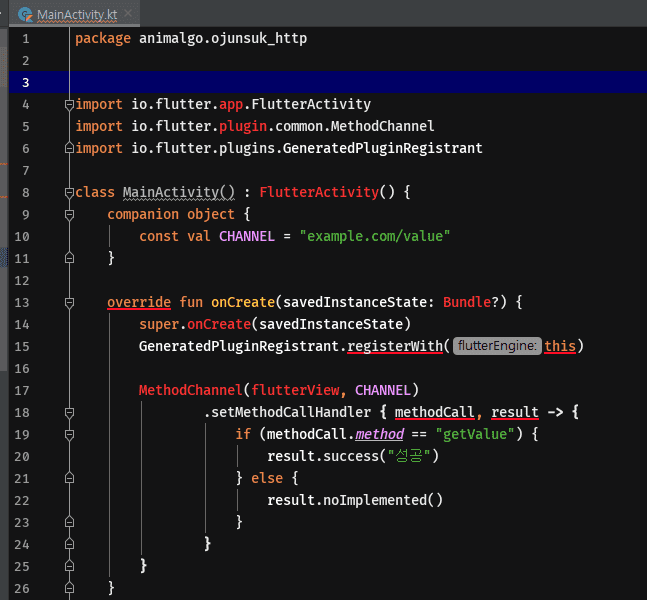Click the flutterEngine parameter hint
Viewport: 647px width, 600px height.
pyautogui.click(x=497, y=346)
